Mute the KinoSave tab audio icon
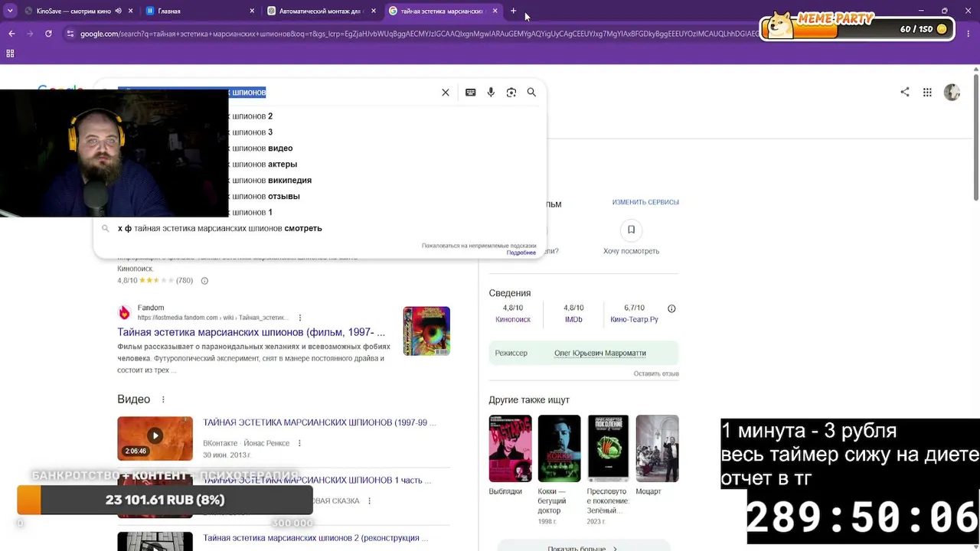Viewport: 980px width, 551px height. coord(118,11)
